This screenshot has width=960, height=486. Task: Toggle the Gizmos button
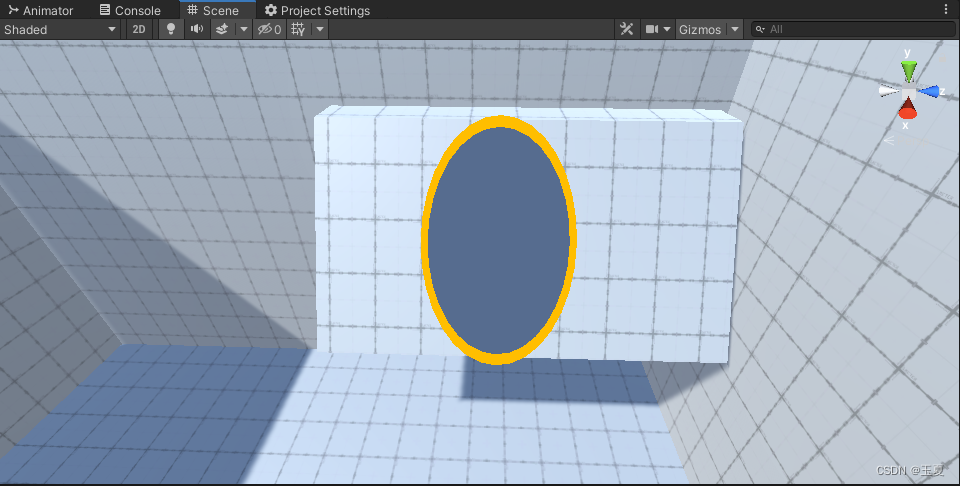click(x=700, y=29)
